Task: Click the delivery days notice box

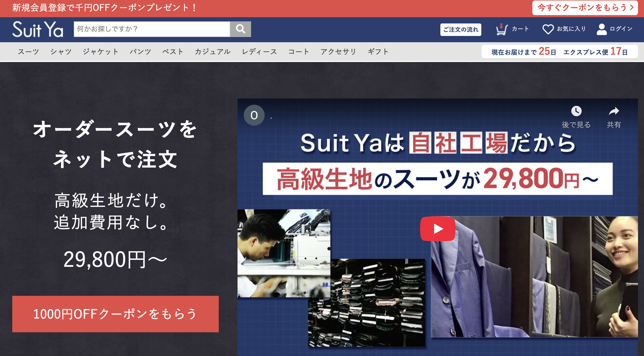Action: point(560,52)
